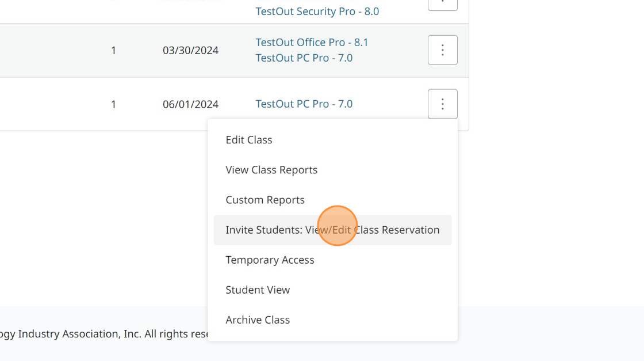Open the options menu for the 06/01/2024 class

coord(442,104)
